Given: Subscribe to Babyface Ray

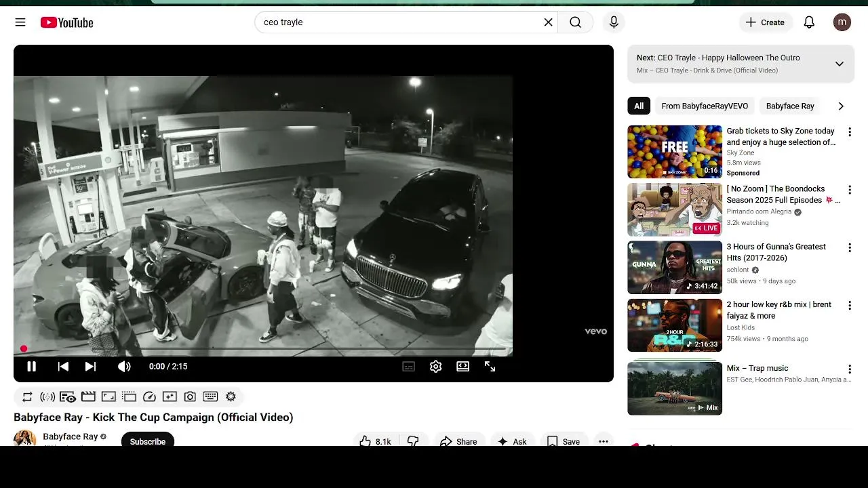Looking at the screenshot, I should pos(147,441).
